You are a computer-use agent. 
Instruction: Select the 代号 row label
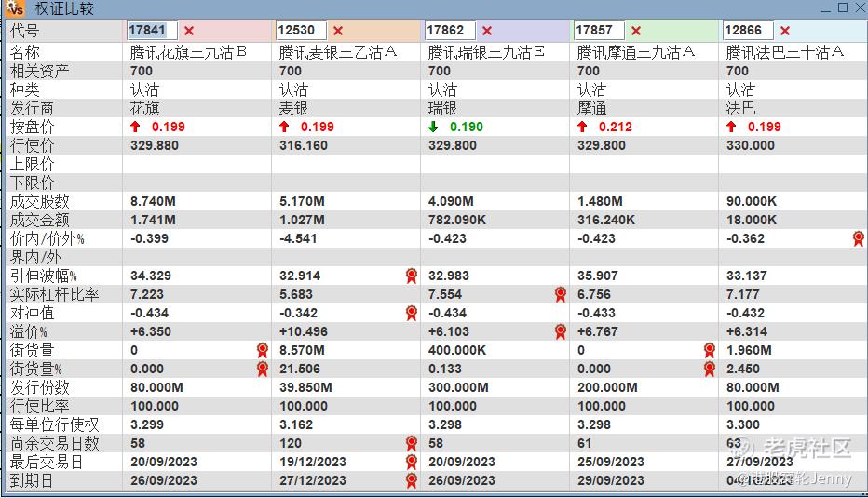tap(25, 31)
